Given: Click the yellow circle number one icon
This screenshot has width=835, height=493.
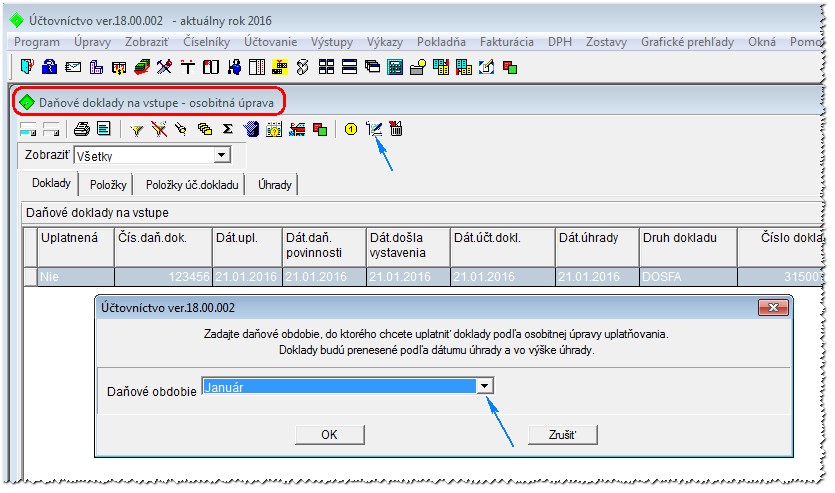Looking at the screenshot, I should coord(350,129).
